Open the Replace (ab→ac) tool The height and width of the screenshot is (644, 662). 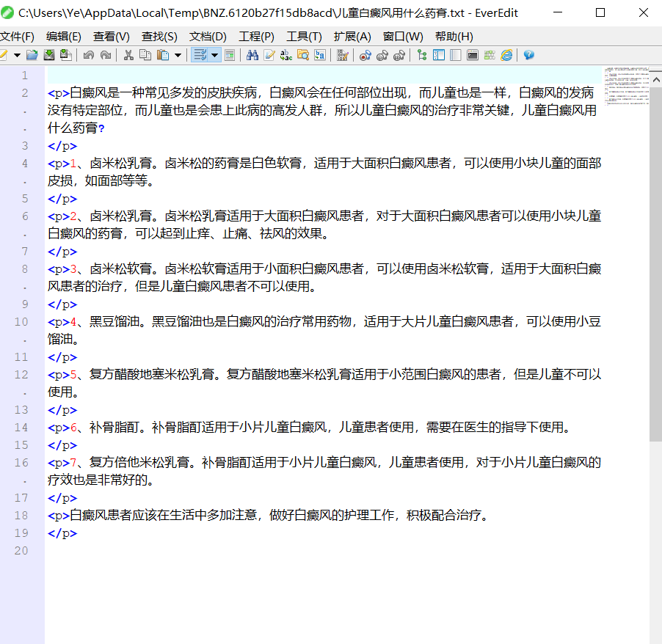point(286,55)
